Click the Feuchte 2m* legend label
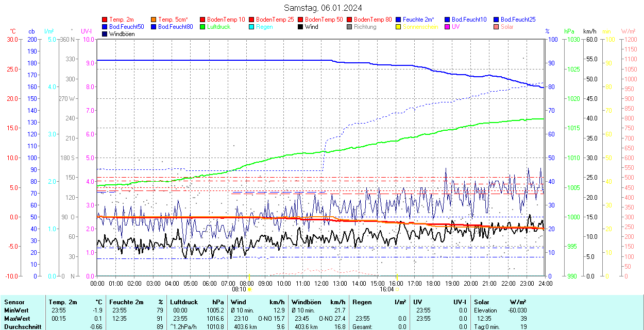The image size is (644, 330). [x=418, y=20]
